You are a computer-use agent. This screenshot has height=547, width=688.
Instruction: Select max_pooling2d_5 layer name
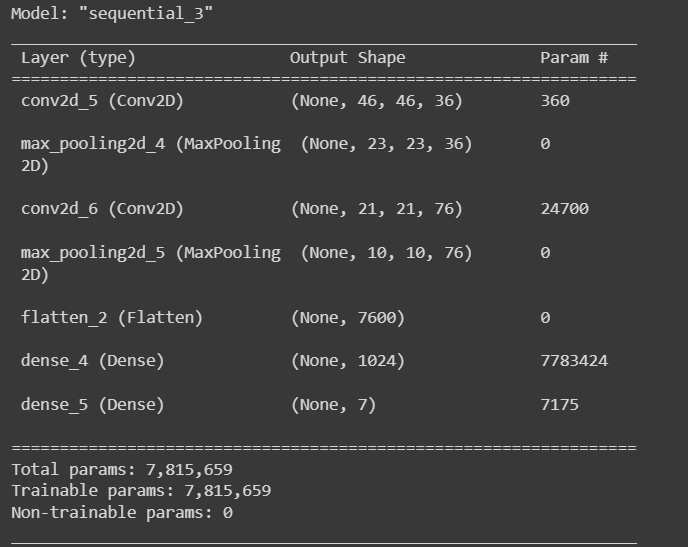pyautogui.click(x=151, y=263)
